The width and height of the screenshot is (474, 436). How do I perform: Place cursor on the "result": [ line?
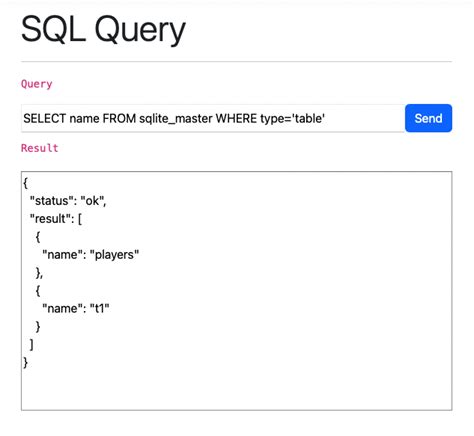pyautogui.click(x=56, y=219)
